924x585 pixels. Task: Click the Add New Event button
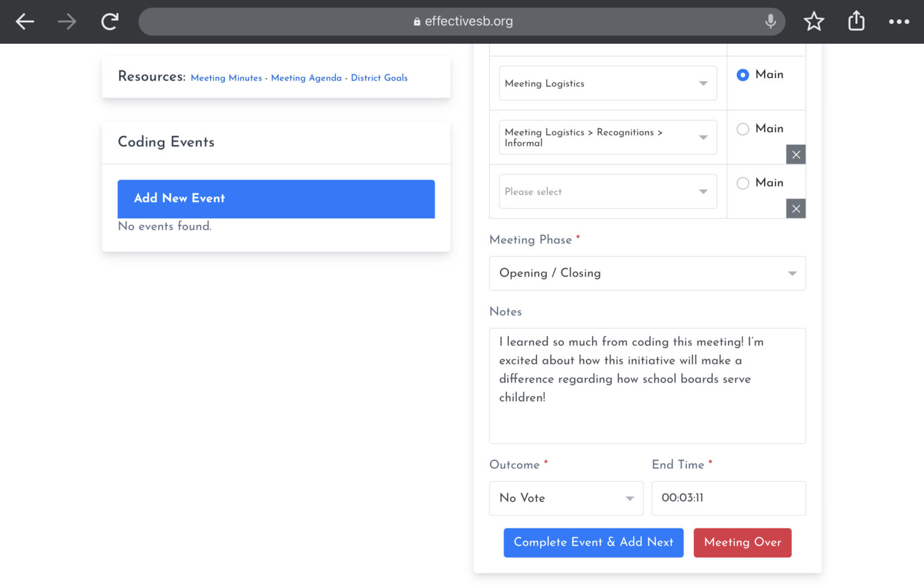(x=276, y=198)
